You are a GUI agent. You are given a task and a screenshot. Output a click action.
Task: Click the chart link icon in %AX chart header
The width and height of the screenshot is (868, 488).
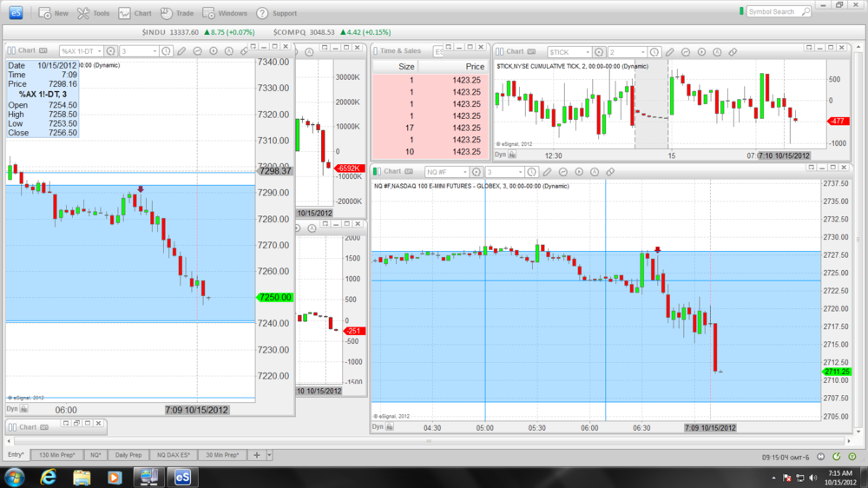pos(244,51)
